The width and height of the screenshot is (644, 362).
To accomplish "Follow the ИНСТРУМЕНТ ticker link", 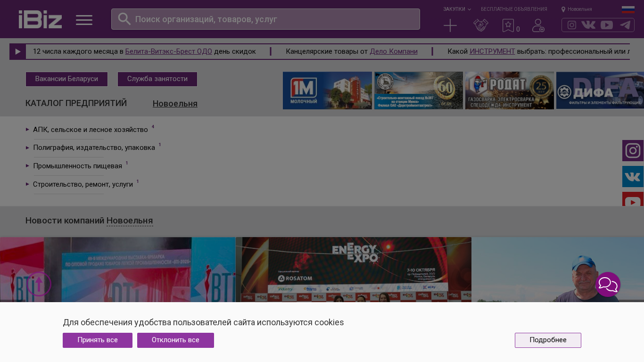I will click(x=492, y=51).
